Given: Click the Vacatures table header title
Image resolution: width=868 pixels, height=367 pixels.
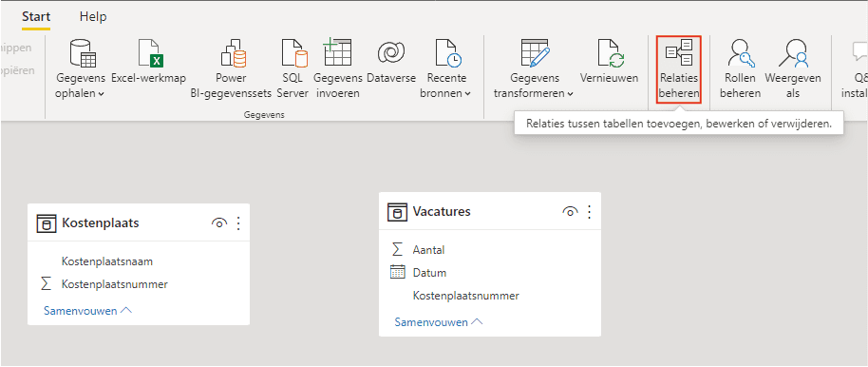Looking at the screenshot, I should point(442,212).
